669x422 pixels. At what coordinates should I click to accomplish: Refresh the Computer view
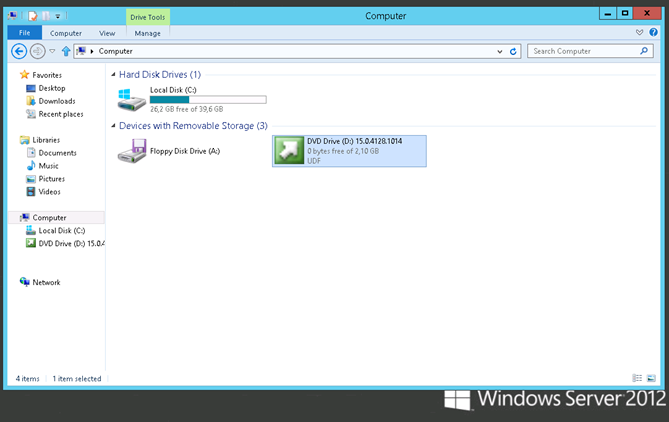514,51
